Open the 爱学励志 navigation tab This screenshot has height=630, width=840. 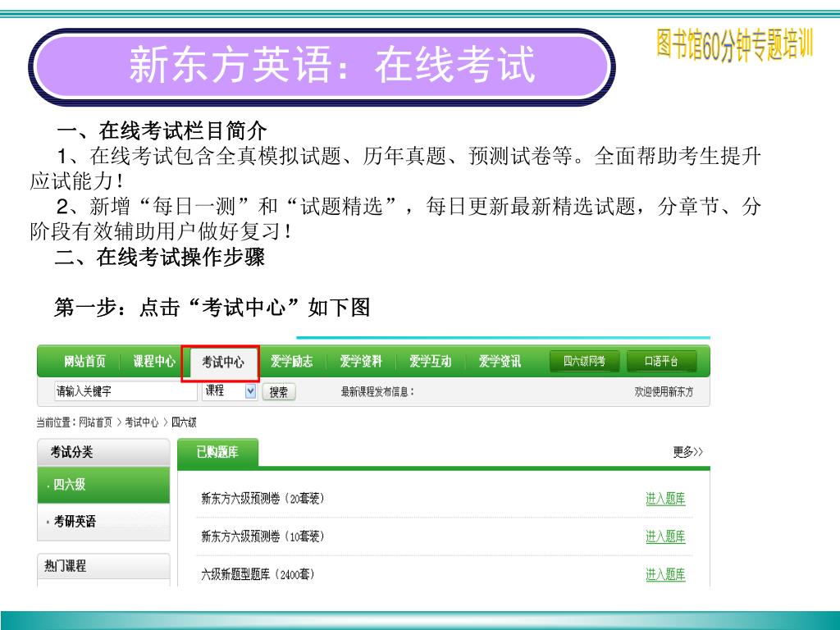pyautogui.click(x=291, y=361)
